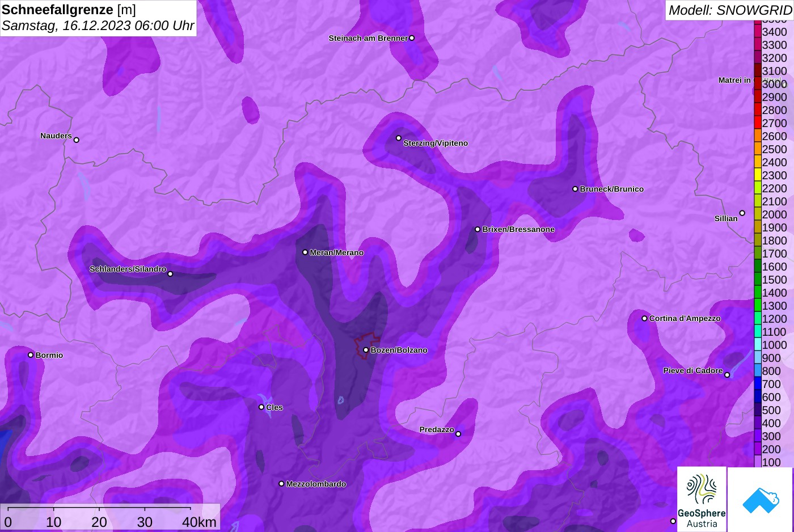Screen dimensions: 794x532
Task: Click the Cles marker dot
Action: tap(261, 407)
